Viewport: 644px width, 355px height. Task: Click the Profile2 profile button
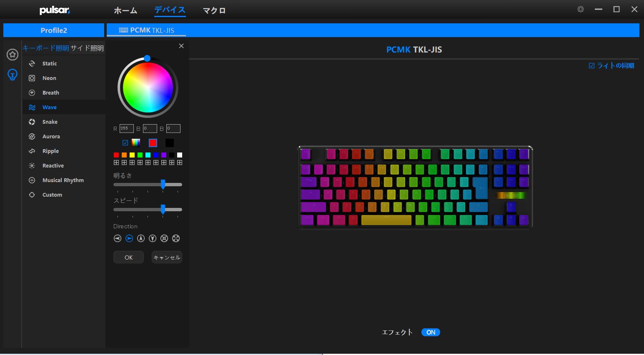[x=54, y=30]
